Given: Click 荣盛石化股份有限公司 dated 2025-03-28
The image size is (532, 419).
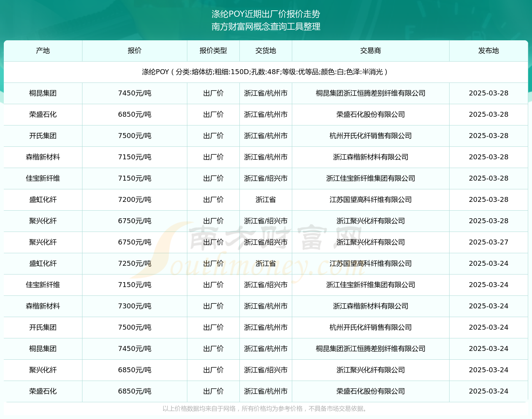Looking at the screenshot, I should (370, 114).
